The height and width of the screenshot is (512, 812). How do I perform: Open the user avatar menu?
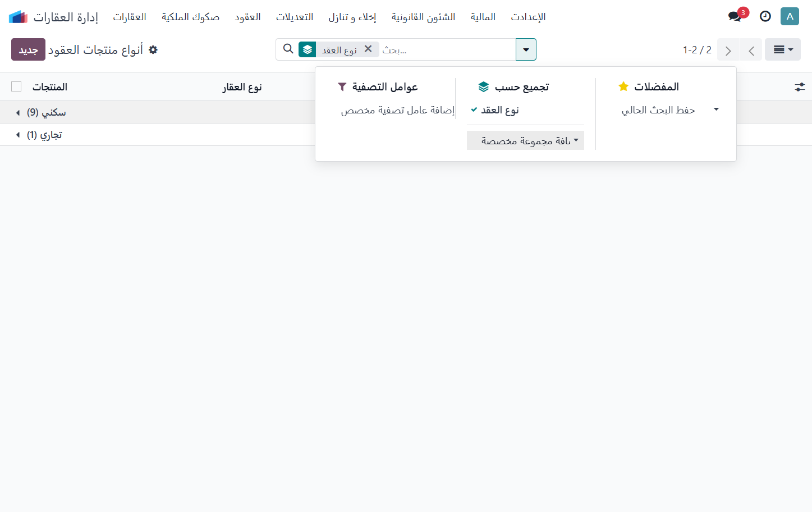click(790, 16)
